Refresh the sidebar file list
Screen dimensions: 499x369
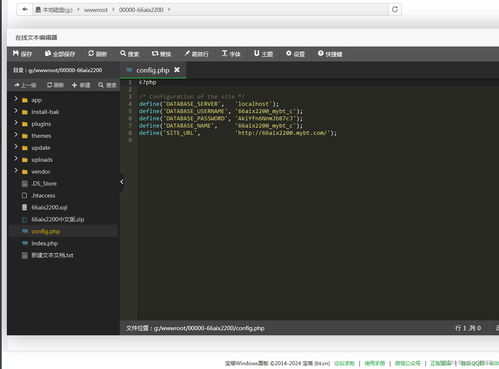coord(55,85)
